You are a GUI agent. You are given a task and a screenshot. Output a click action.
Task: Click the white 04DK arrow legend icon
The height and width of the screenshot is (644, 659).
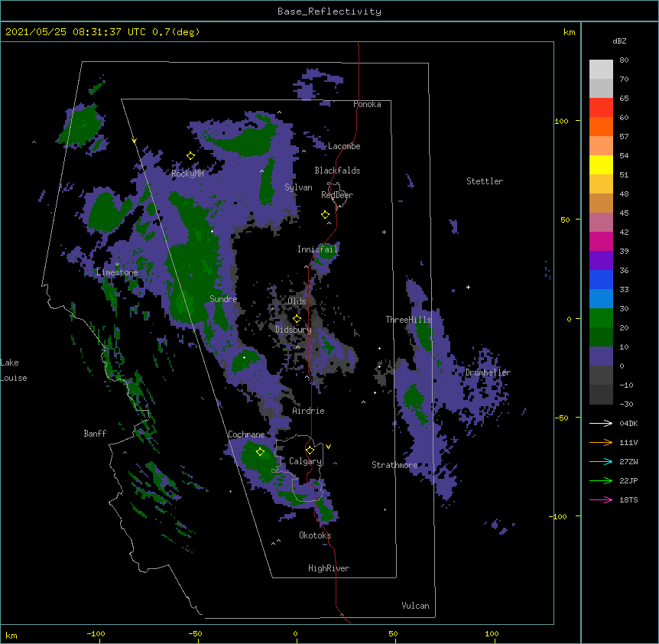601,423
